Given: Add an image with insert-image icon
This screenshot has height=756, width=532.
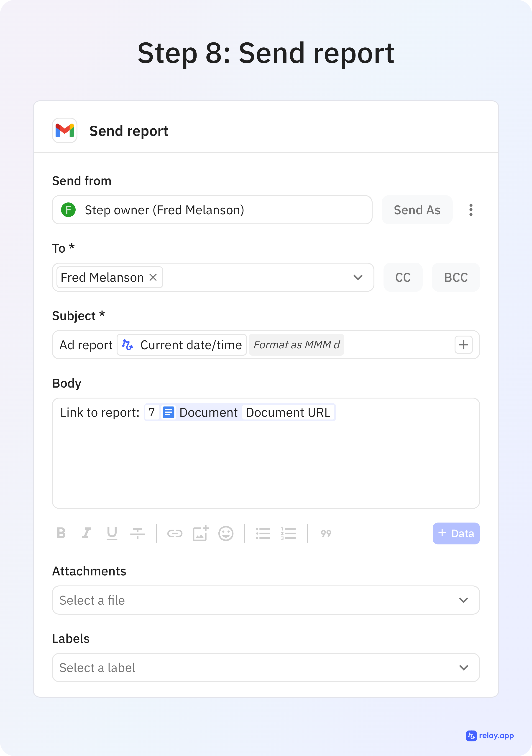Looking at the screenshot, I should pos(200,533).
